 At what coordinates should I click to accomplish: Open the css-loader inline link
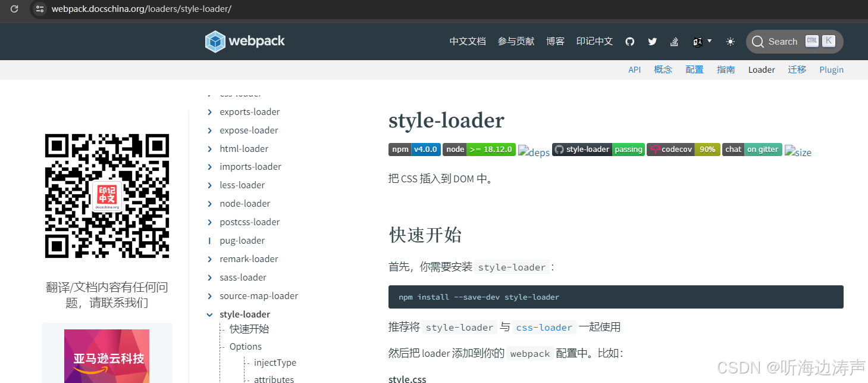point(544,326)
